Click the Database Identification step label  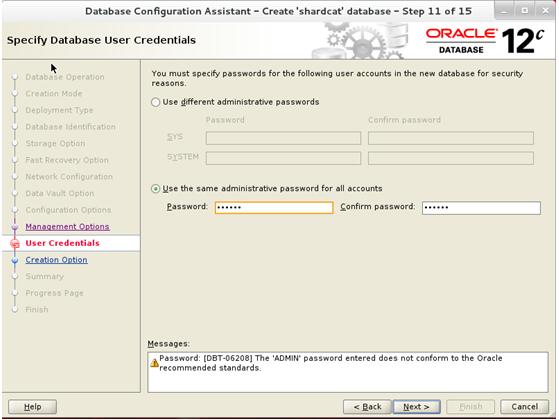click(x=71, y=127)
